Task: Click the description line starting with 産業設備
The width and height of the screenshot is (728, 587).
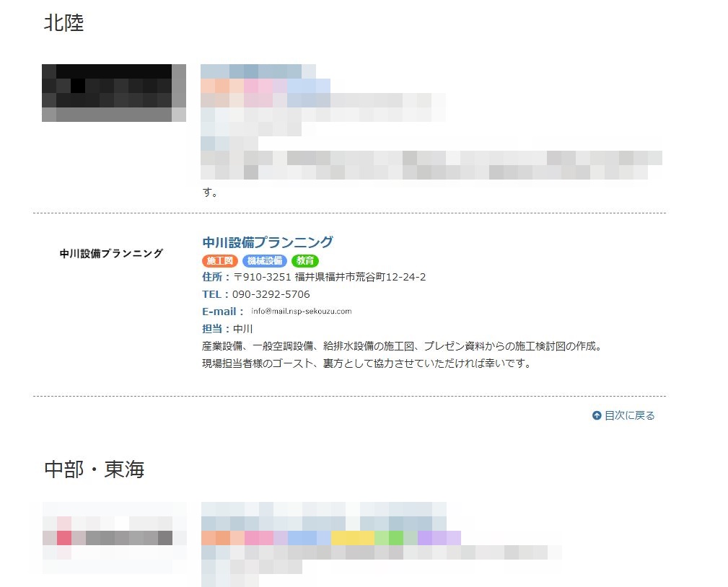Action: click(x=402, y=346)
